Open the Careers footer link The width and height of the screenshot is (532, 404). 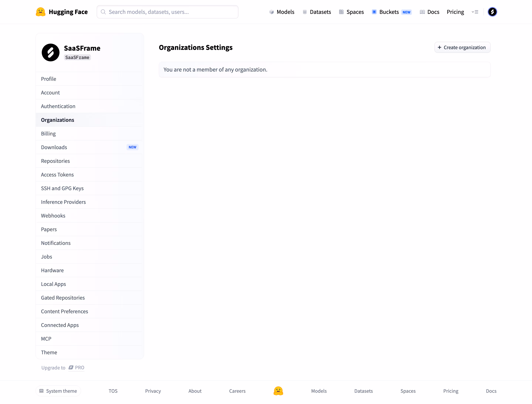click(237, 391)
